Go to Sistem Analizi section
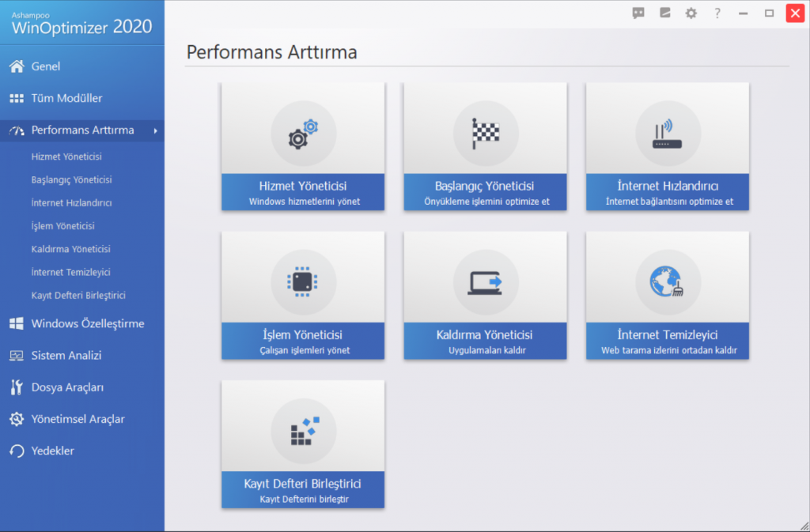The image size is (810, 532). point(66,356)
